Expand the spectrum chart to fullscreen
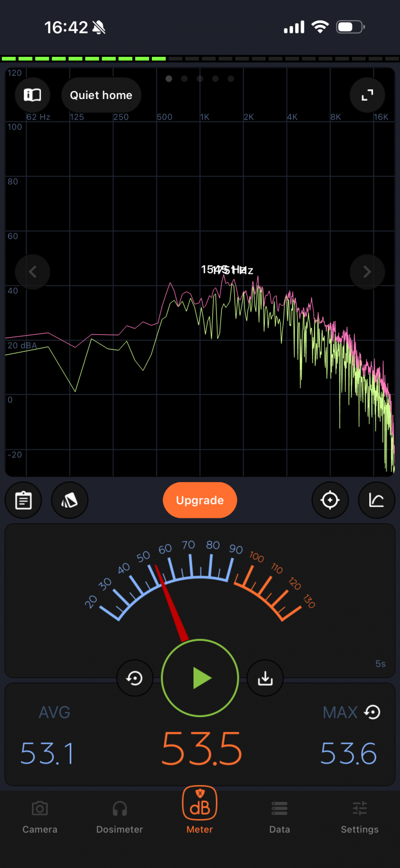400x868 pixels. coord(368,95)
